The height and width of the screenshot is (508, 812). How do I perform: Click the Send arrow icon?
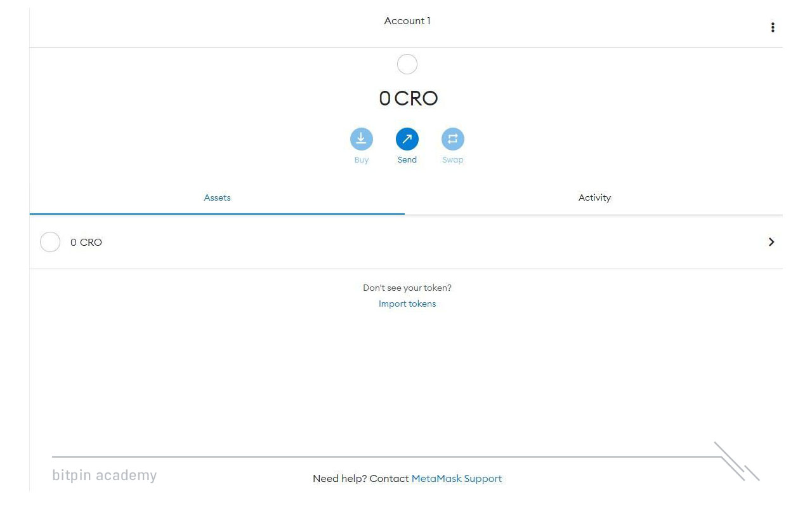tap(407, 139)
